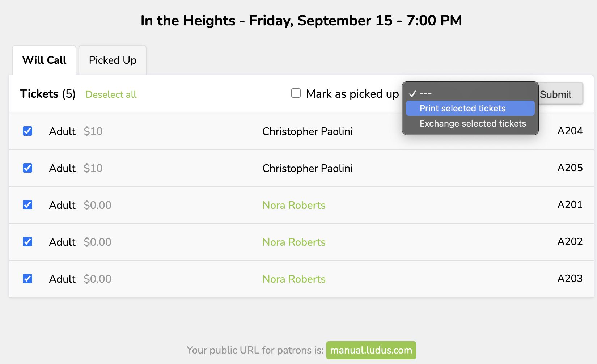597x364 pixels.
Task: Click the Deselect all link
Action: (x=111, y=94)
